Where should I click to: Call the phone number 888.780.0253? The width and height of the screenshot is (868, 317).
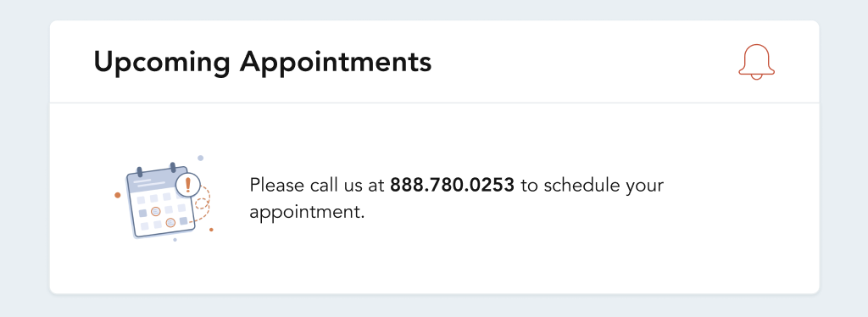453,186
